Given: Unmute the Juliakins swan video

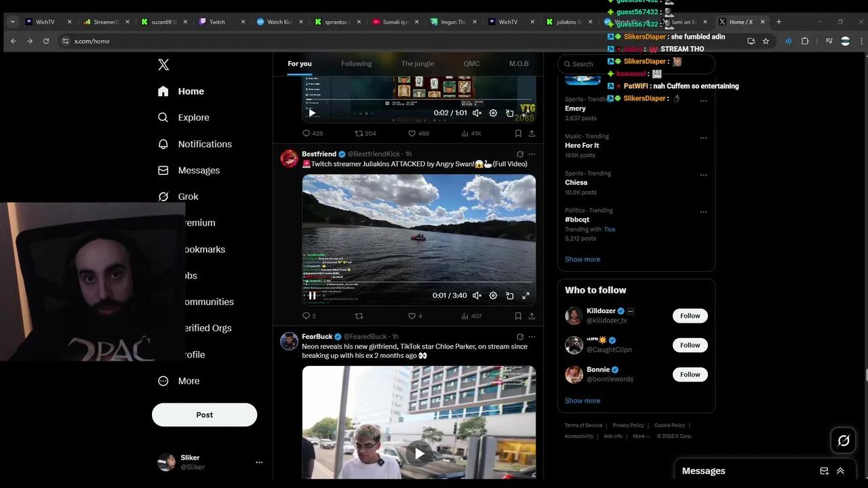Looking at the screenshot, I should [x=477, y=296].
